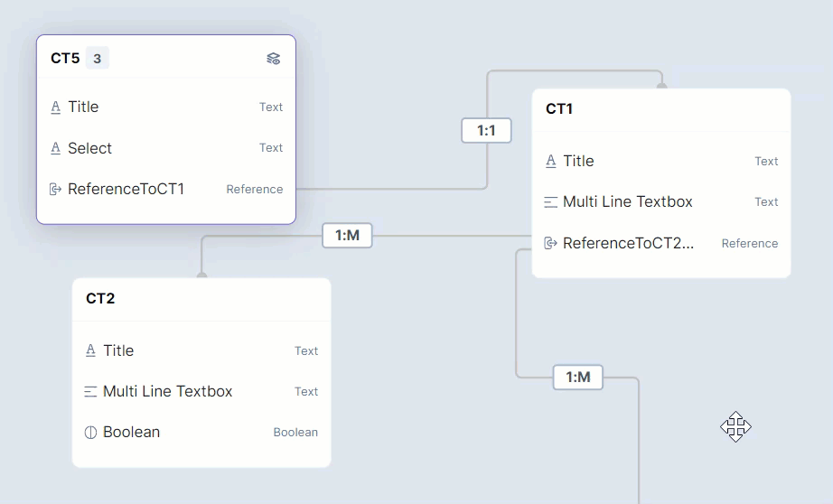
Task: Click the badge showing 3 on CT5
Action: (x=98, y=59)
